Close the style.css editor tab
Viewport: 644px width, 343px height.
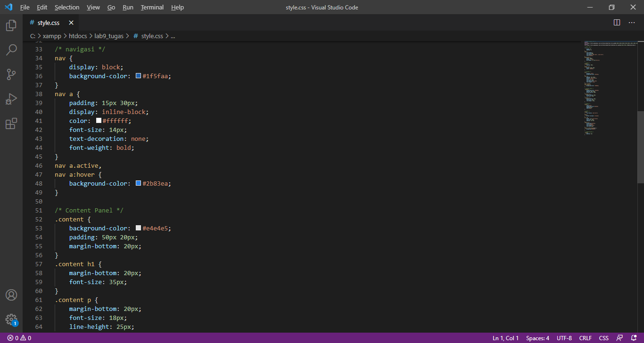click(x=71, y=23)
